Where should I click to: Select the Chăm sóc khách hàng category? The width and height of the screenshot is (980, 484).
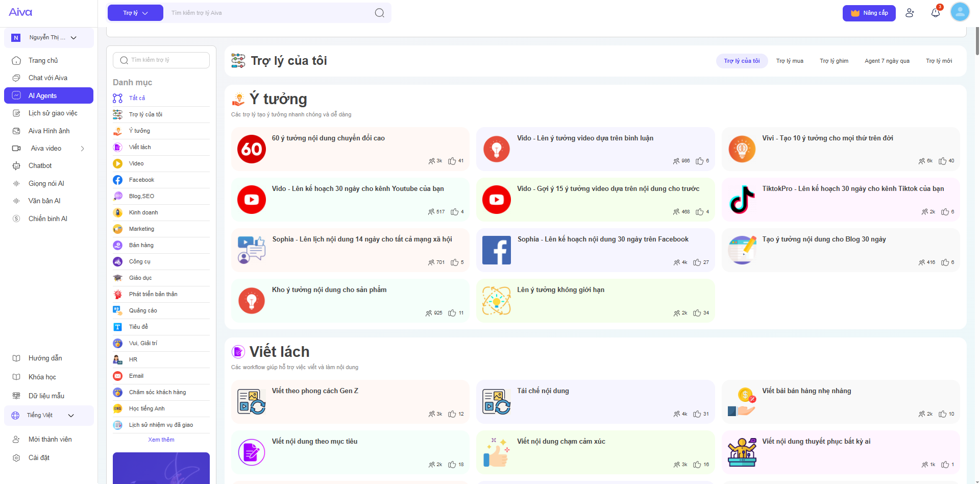[161, 392]
